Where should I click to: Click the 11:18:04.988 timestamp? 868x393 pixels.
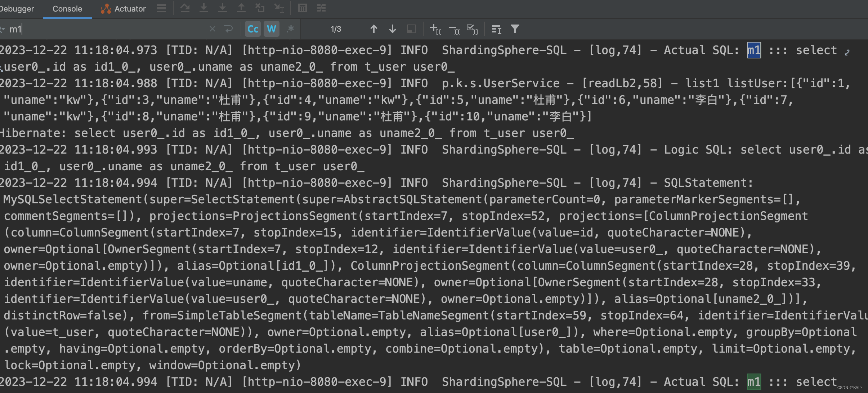point(116,83)
